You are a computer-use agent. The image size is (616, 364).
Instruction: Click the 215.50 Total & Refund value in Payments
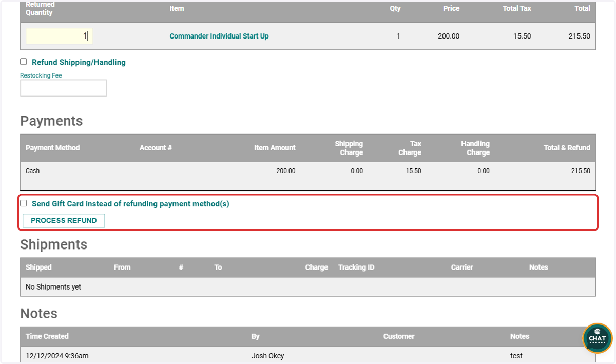point(581,171)
